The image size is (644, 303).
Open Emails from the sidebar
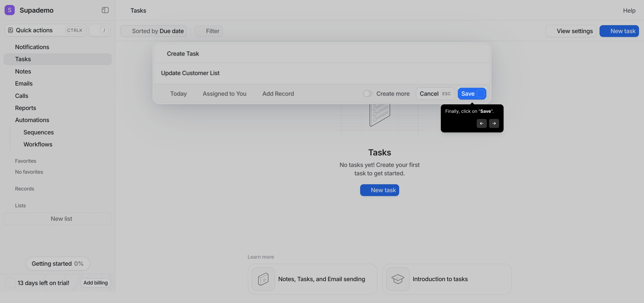point(57,84)
